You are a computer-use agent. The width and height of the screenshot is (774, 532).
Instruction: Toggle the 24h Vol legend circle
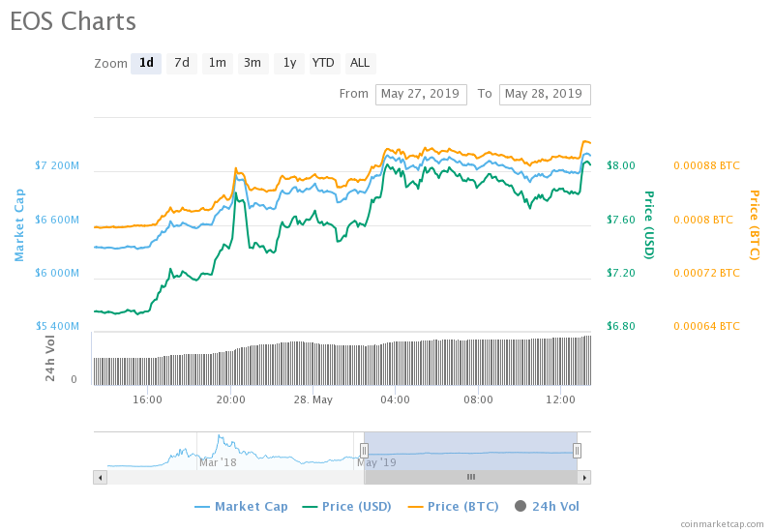[x=521, y=506]
